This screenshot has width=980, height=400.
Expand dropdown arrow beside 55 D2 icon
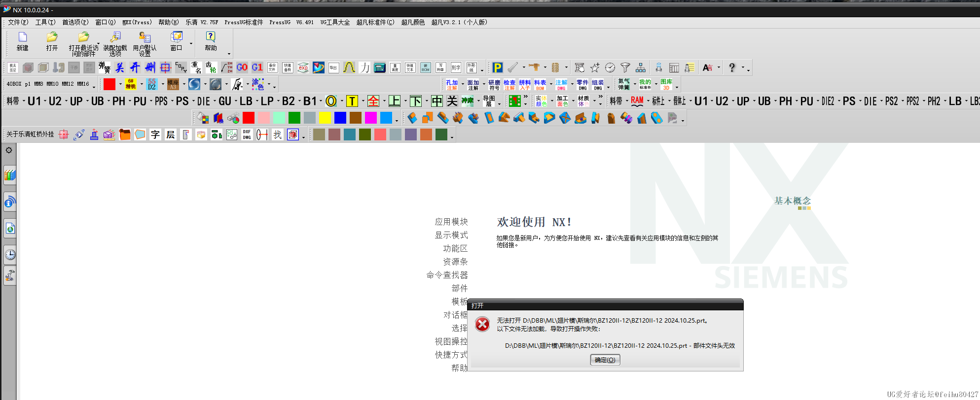[162, 84]
